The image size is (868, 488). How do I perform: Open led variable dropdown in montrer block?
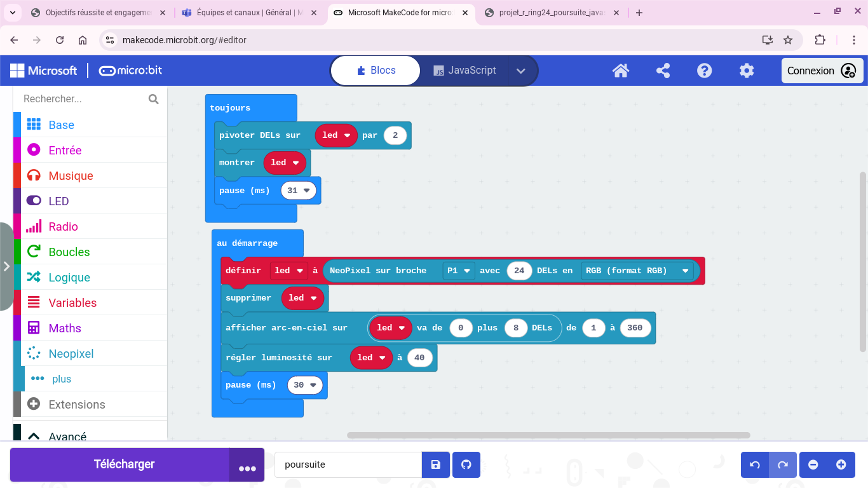click(x=285, y=163)
